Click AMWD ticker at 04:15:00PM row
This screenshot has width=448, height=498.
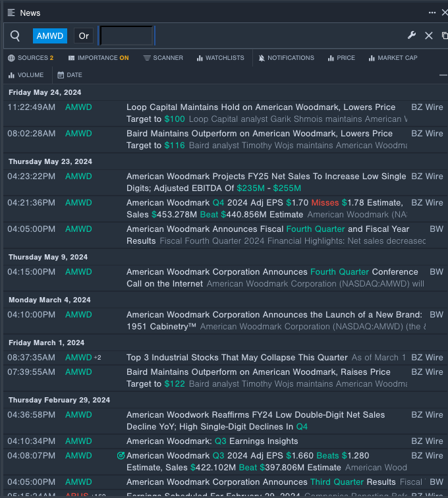[78, 272]
